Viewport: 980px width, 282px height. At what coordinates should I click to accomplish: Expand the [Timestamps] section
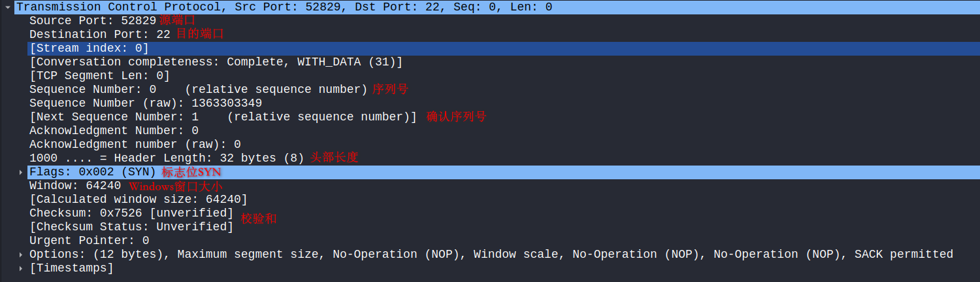pyautogui.click(x=21, y=268)
